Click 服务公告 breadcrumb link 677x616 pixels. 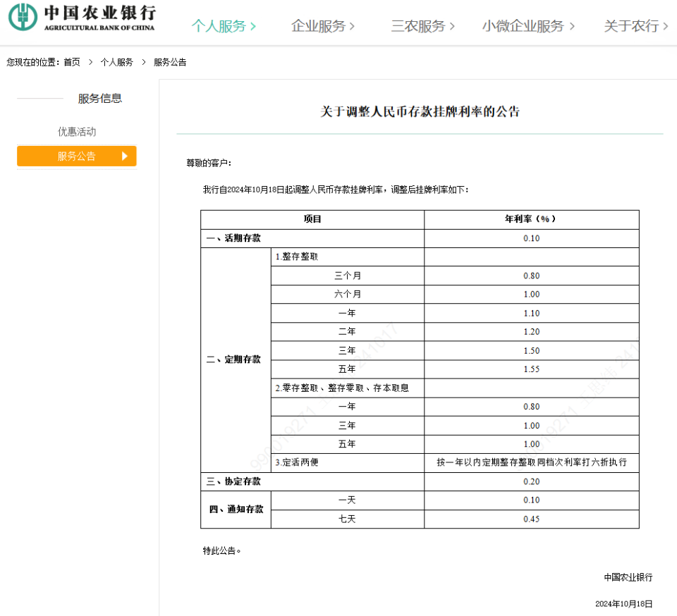[x=170, y=62]
